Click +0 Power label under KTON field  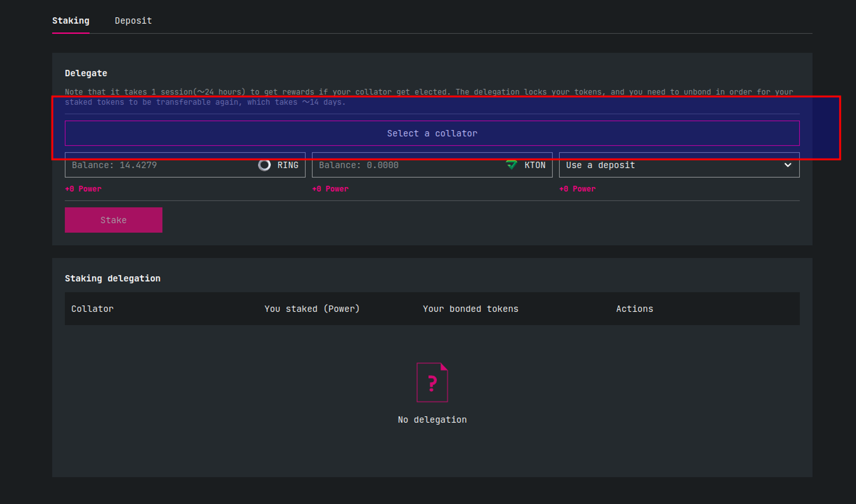(330, 189)
